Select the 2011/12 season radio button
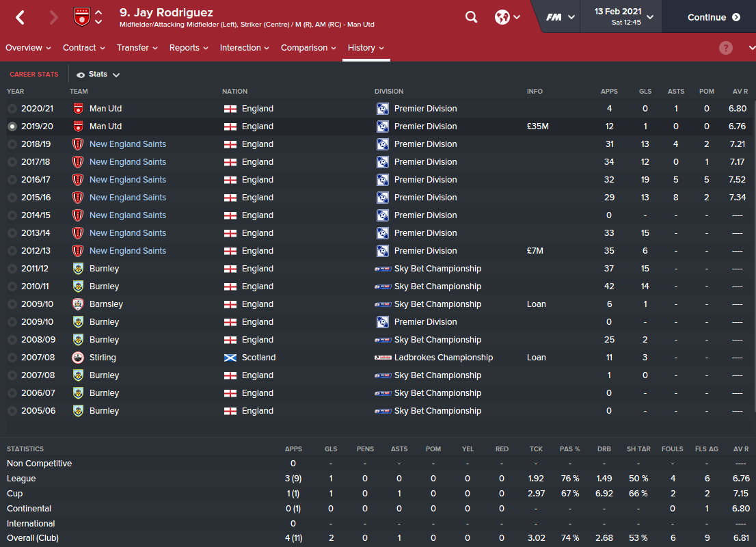This screenshot has width=756, height=547. tap(12, 269)
